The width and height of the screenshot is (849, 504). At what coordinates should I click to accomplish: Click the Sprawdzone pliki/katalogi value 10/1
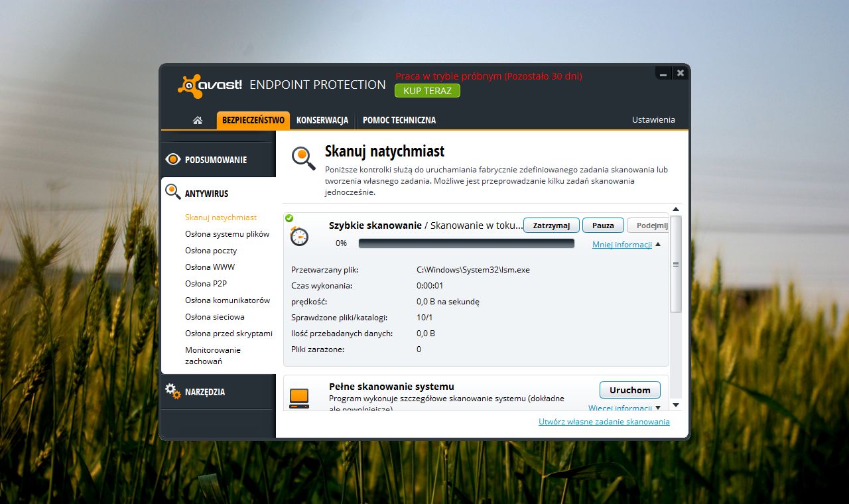[424, 318]
